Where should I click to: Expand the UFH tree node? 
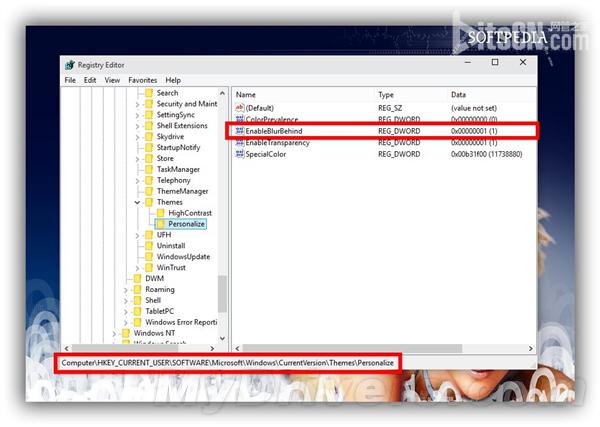click(137, 235)
